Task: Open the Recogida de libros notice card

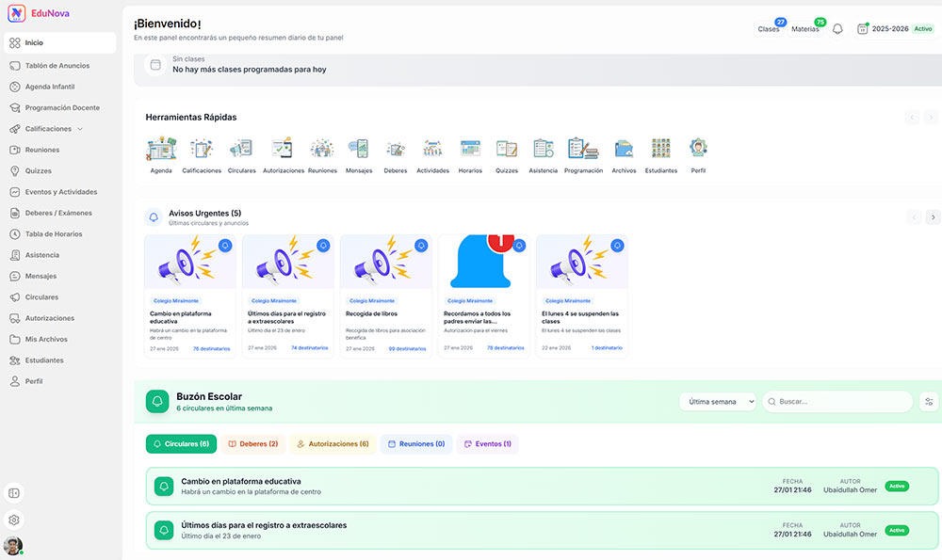Action: pos(385,296)
